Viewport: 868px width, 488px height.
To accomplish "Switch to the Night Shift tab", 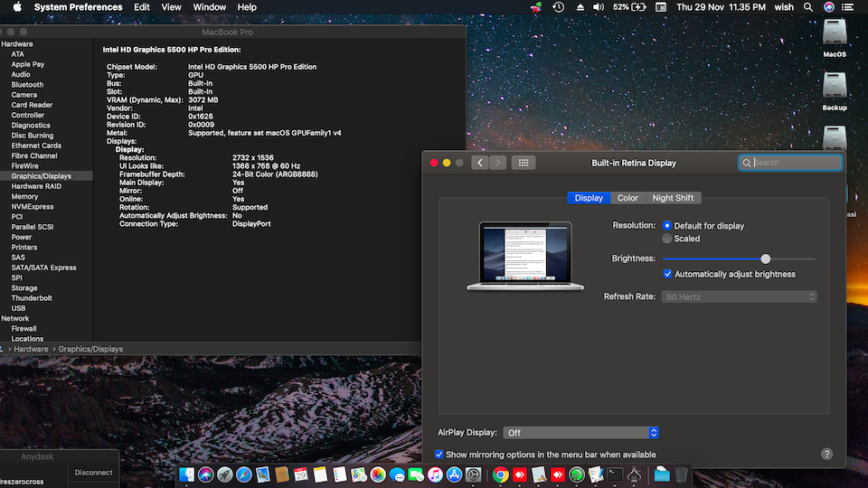I will 673,198.
